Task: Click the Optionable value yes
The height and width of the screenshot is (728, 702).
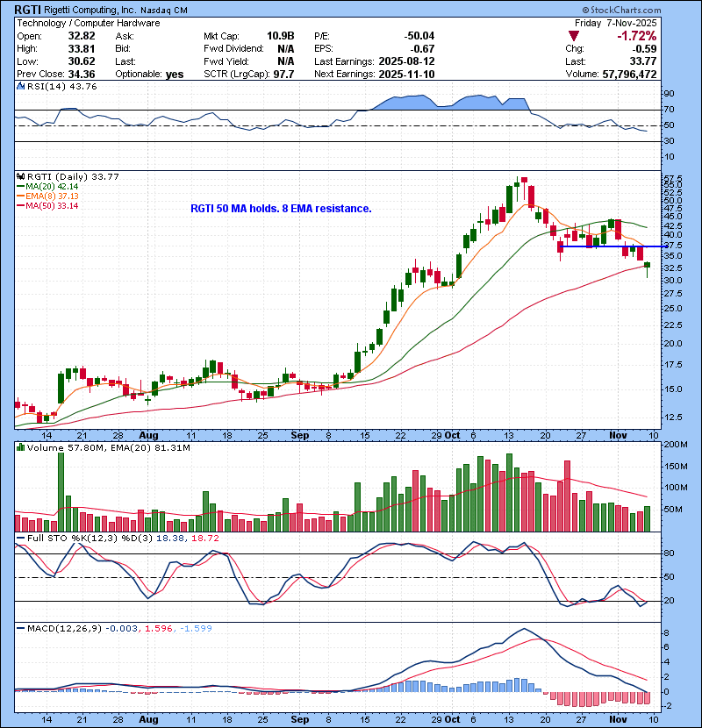Action: pyautogui.click(x=175, y=75)
